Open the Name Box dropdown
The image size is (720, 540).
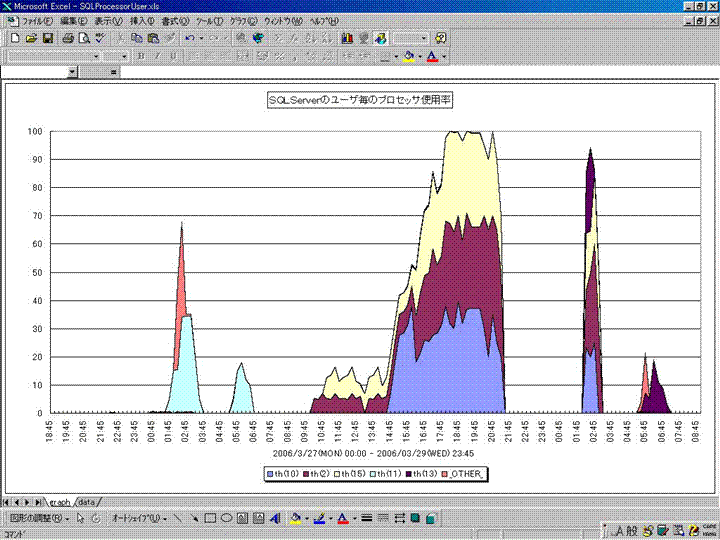[x=72, y=72]
